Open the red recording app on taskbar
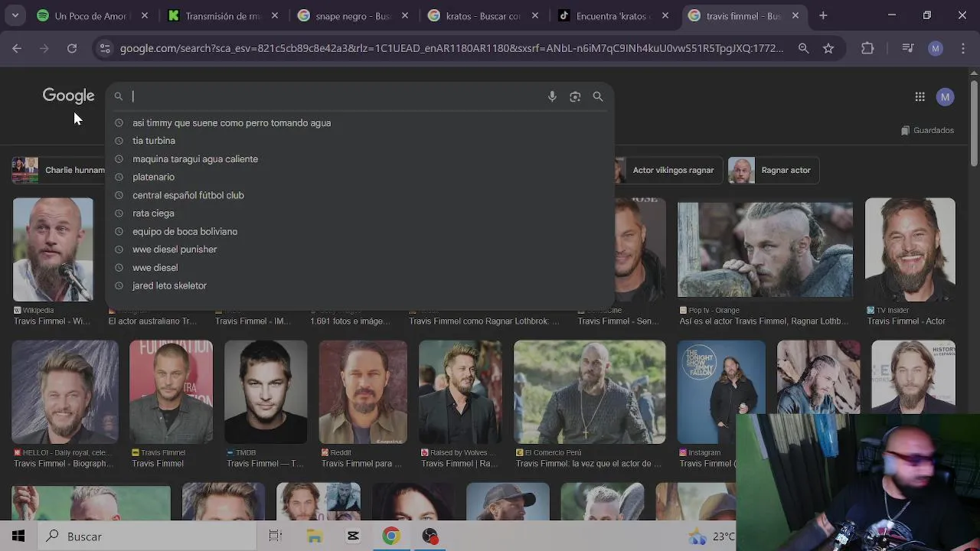The image size is (980, 551). [x=430, y=536]
